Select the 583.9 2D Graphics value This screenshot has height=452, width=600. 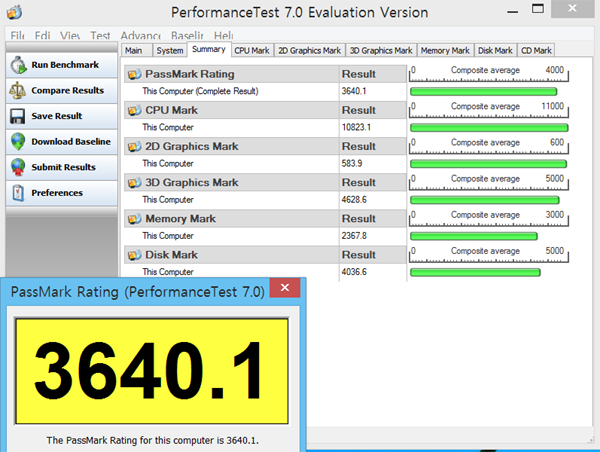[x=352, y=164]
